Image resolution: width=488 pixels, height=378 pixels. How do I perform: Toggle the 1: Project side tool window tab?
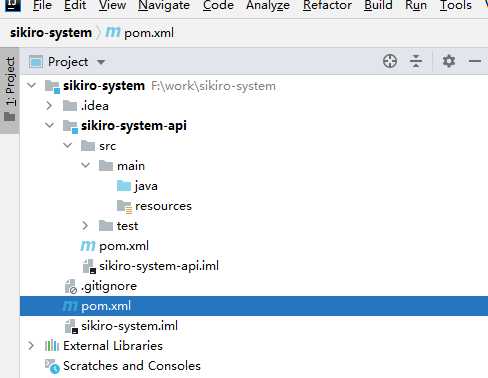[x=10, y=89]
